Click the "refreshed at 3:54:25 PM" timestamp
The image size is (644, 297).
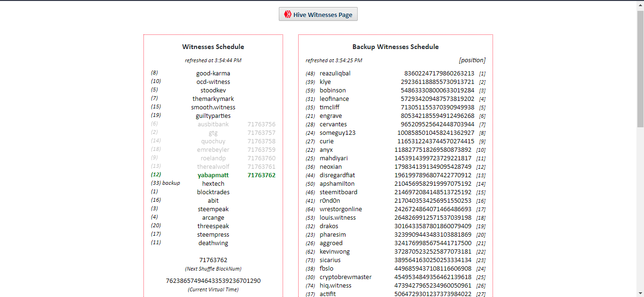click(334, 60)
